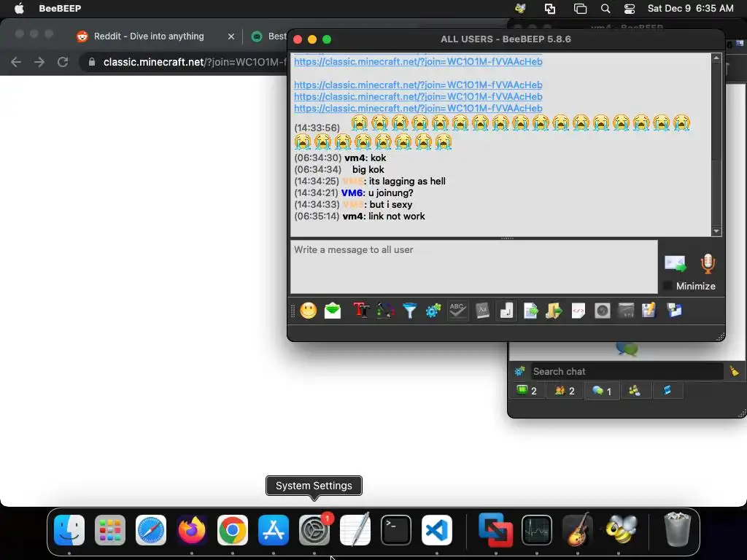Screen dimensions: 747x560
Task: Open the emoticon picker smiley icon
Action: point(309,311)
